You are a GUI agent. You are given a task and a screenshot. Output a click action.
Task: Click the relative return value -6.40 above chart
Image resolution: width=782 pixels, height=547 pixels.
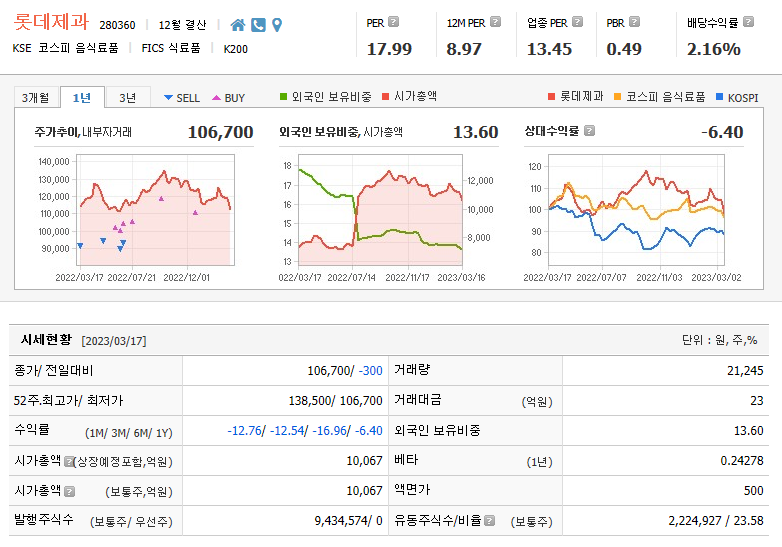click(x=722, y=132)
